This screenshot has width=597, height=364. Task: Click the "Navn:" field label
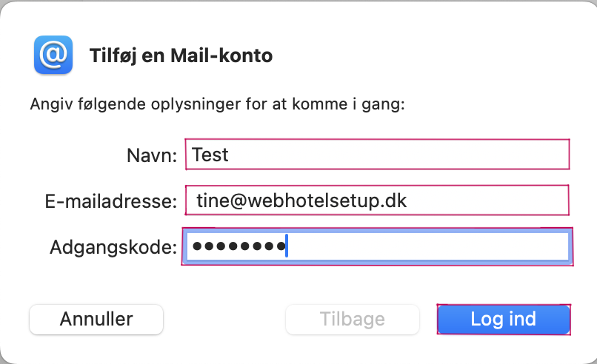[x=152, y=155]
